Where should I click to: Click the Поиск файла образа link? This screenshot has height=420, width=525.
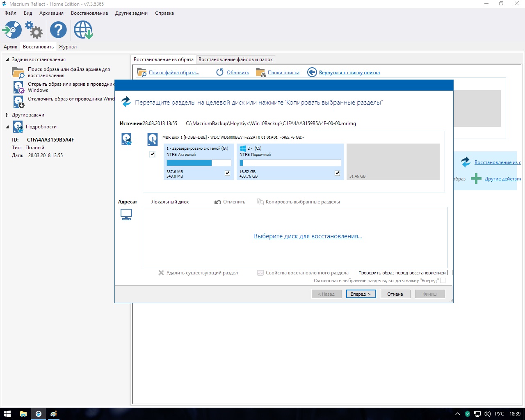click(174, 73)
